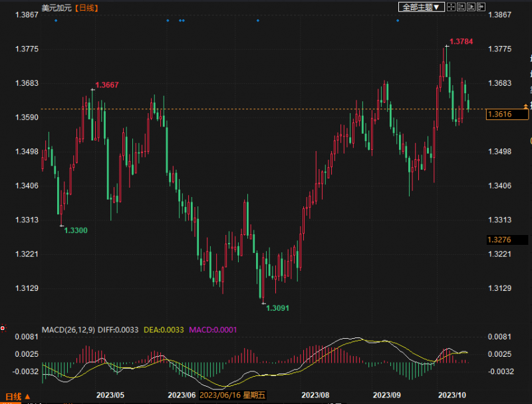Click the DEA:0.0033 indicator value
This screenshot has height=404, width=532.
(x=162, y=329)
